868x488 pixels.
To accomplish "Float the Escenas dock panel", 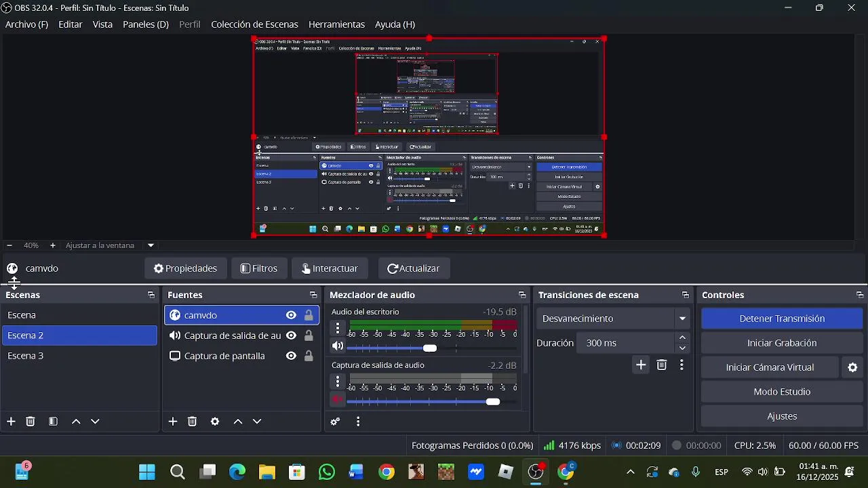I will coord(151,296).
